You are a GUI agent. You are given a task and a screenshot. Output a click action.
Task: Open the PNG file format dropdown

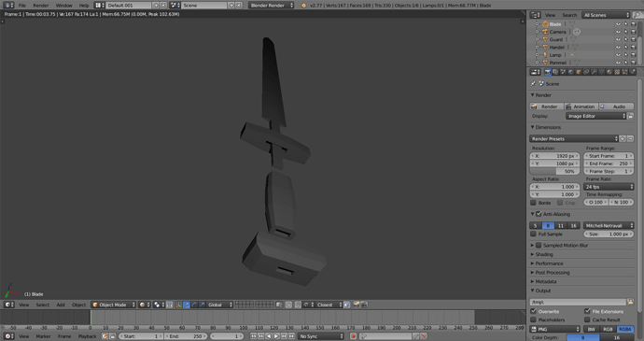554,329
